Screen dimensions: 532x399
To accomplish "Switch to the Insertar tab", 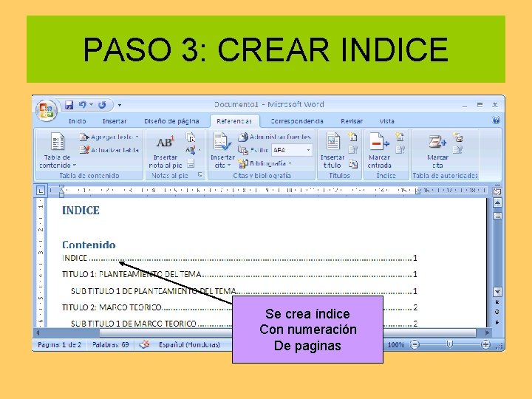I will click(x=115, y=121).
